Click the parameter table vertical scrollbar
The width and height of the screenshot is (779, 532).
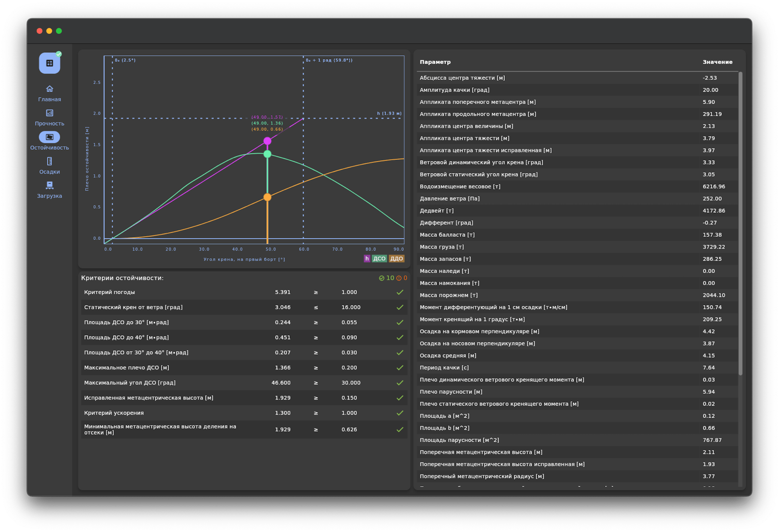click(x=740, y=223)
